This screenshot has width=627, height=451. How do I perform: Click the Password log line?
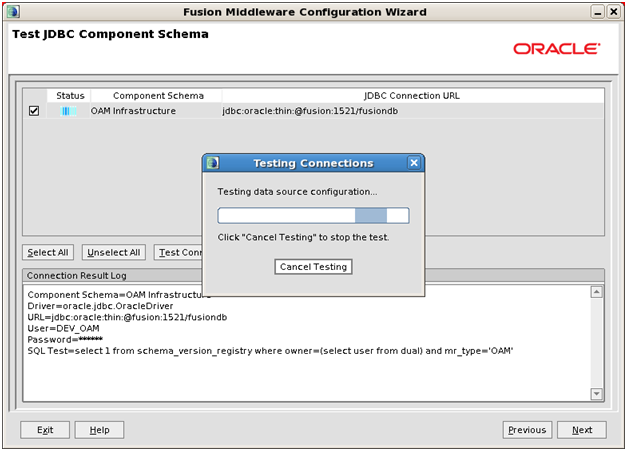point(65,340)
